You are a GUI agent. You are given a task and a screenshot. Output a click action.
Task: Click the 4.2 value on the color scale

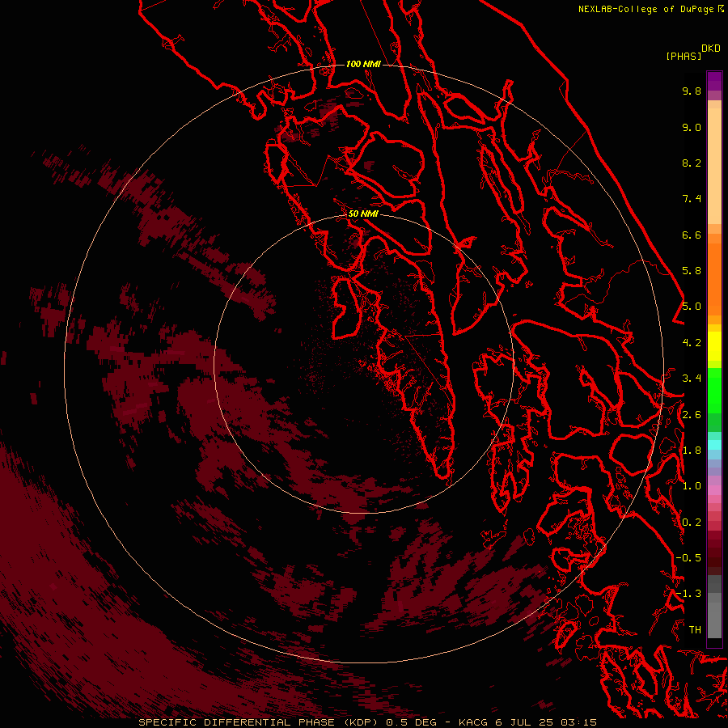pyautogui.click(x=692, y=343)
